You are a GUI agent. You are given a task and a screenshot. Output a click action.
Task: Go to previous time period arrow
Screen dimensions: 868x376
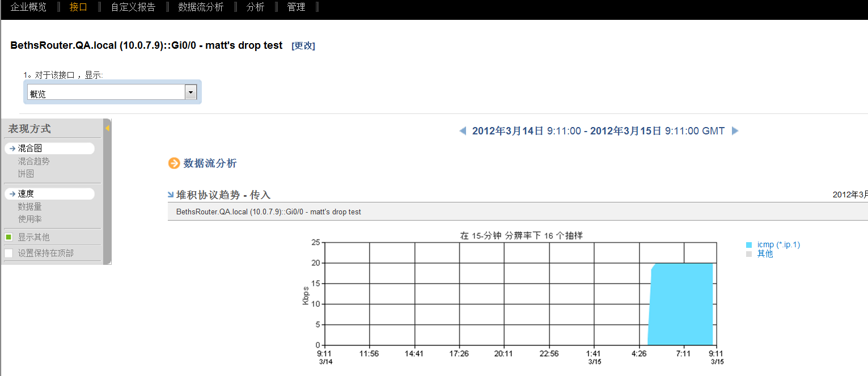[x=463, y=131]
